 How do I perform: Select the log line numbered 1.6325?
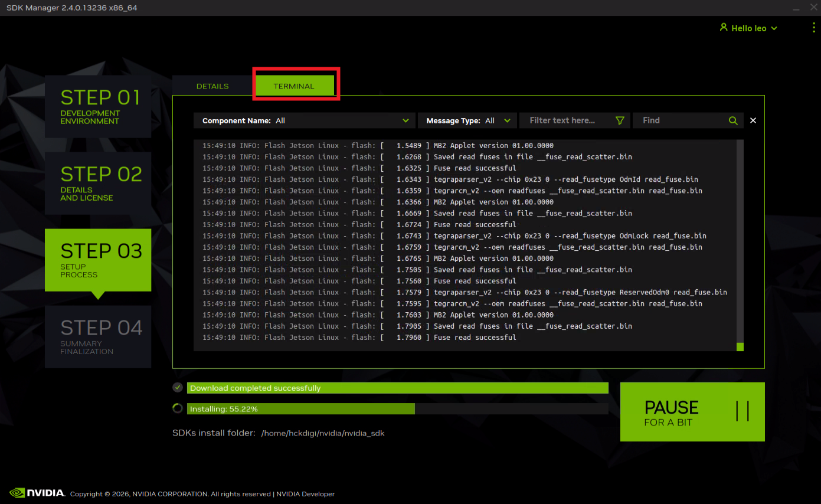359,168
